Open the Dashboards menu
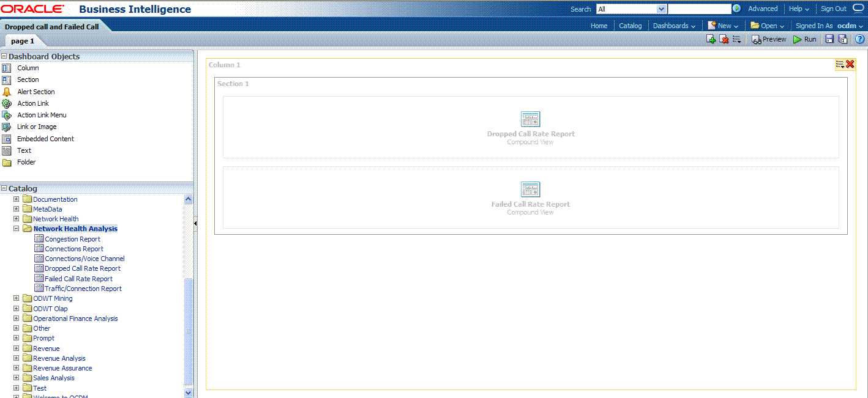The image size is (868, 398). click(x=674, y=26)
